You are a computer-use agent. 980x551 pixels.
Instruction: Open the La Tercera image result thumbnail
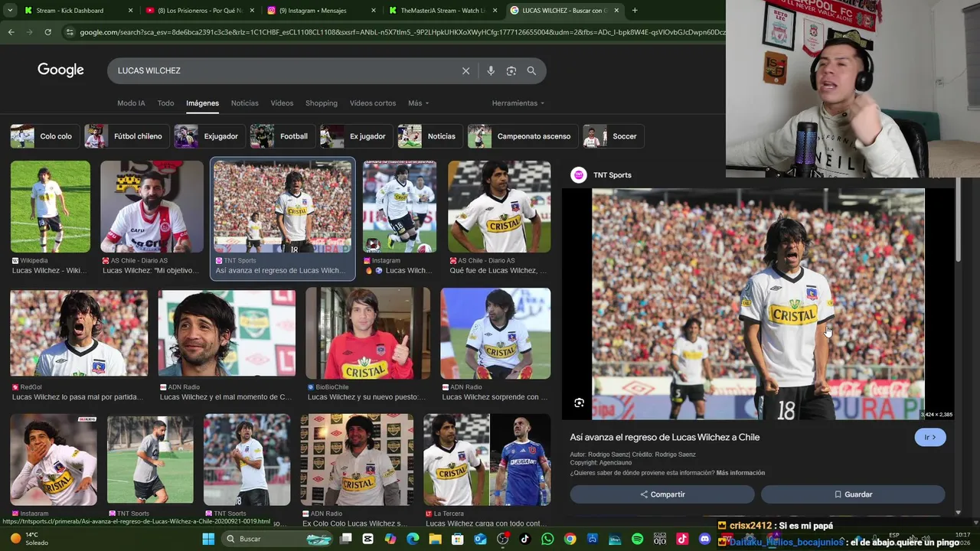pos(487,460)
